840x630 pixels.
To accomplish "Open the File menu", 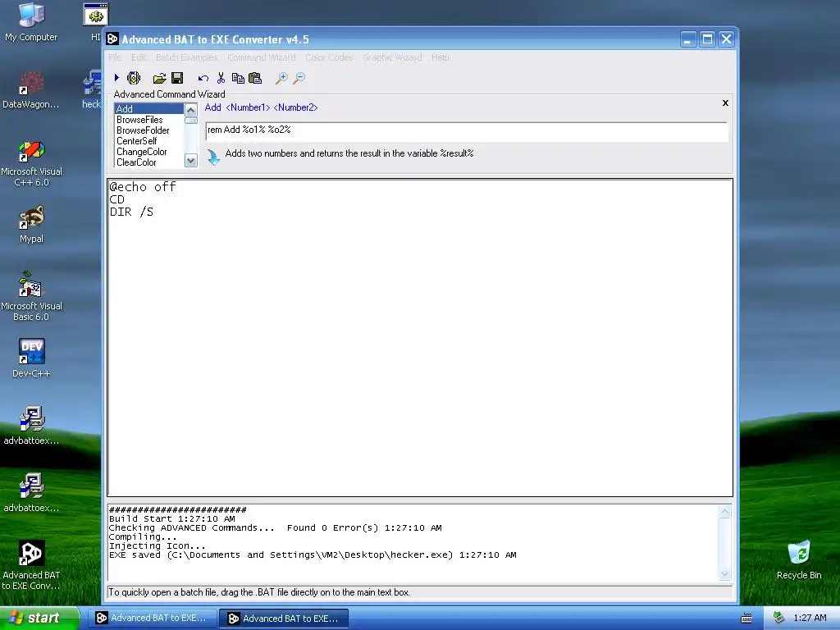I will [x=115, y=57].
